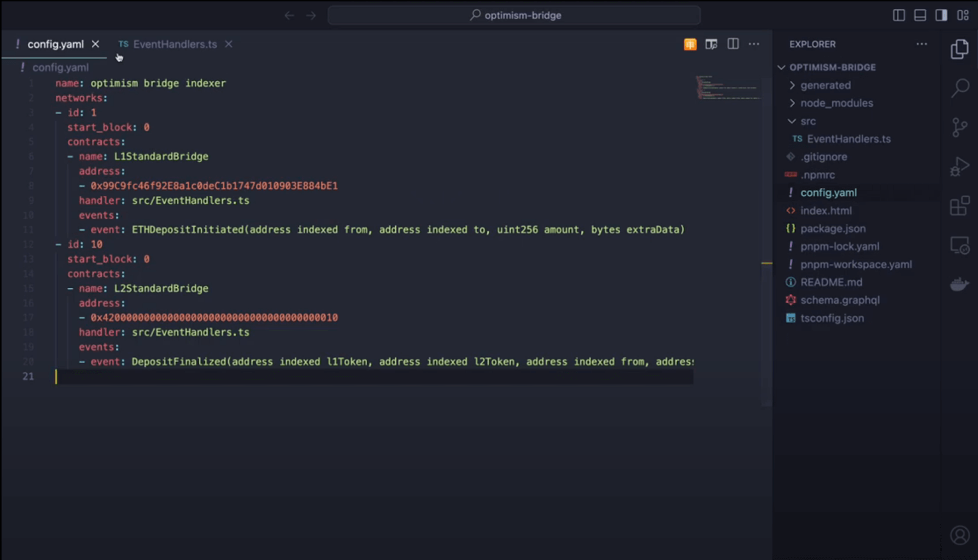Viewport: 978px width, 560px height.
Task: Switch to the EventHandlers.ts tab
Action: click(175, 44)
